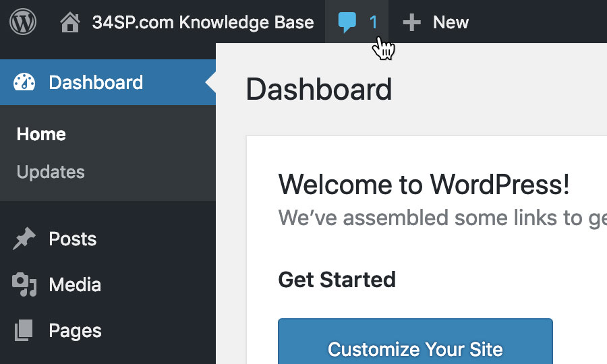The width and height of the screenshot is (607, 364).
Task: Click the Pages documents icon
Action: [x=24, y=330]
